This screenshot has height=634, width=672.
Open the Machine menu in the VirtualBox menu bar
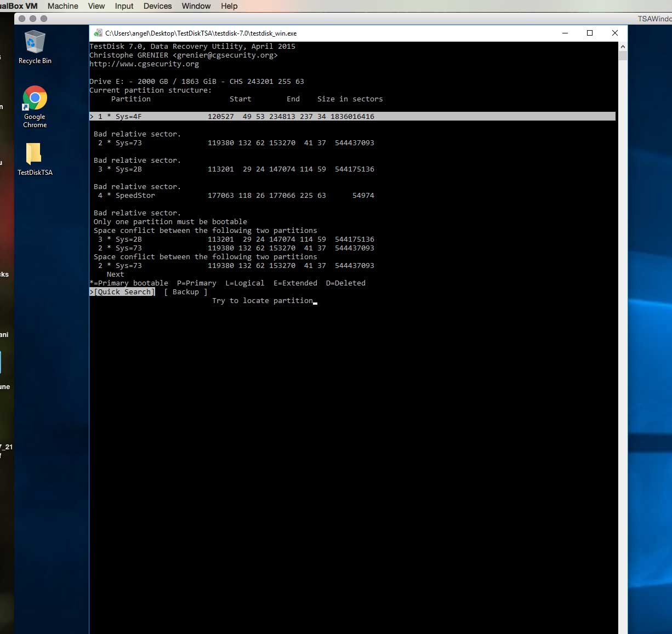pyautogui.click(x=63, y=6)
